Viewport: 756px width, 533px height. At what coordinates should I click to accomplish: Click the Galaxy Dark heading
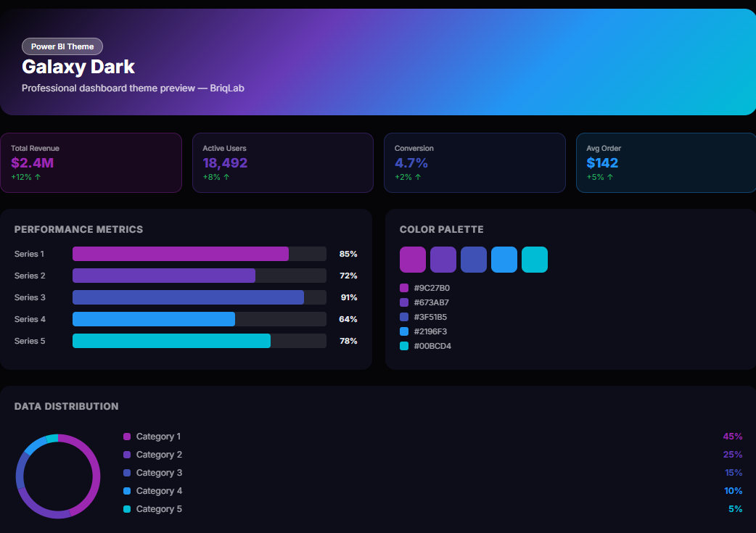pos(78,67)
